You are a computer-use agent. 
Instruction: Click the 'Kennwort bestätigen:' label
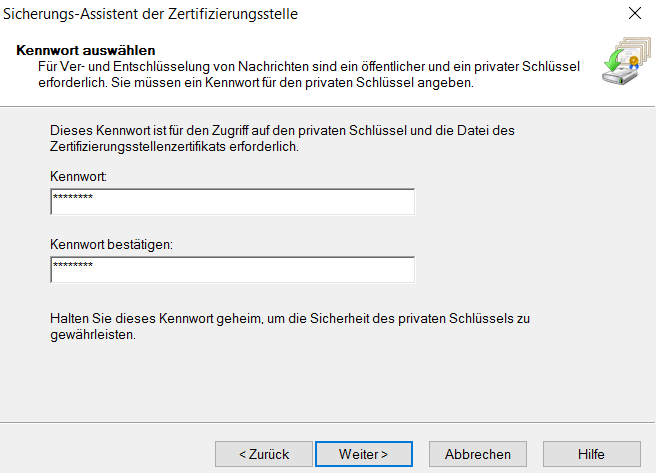(x=110, y=243)
